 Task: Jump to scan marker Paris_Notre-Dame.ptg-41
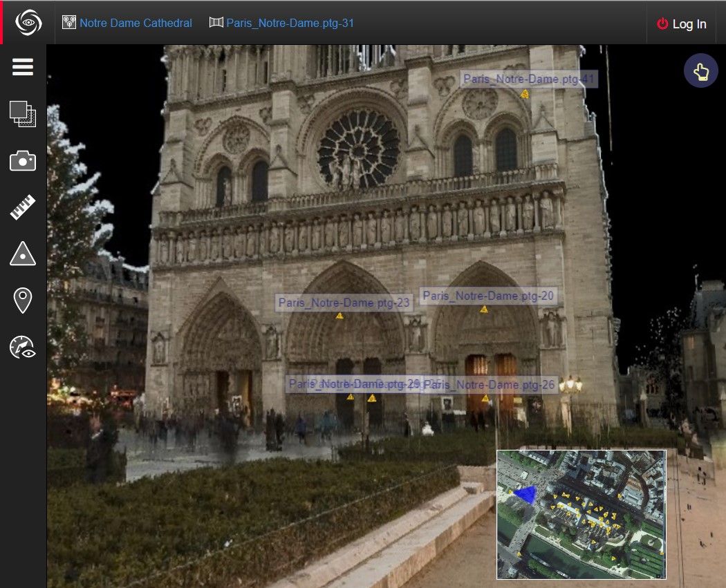tap(525, 95)
